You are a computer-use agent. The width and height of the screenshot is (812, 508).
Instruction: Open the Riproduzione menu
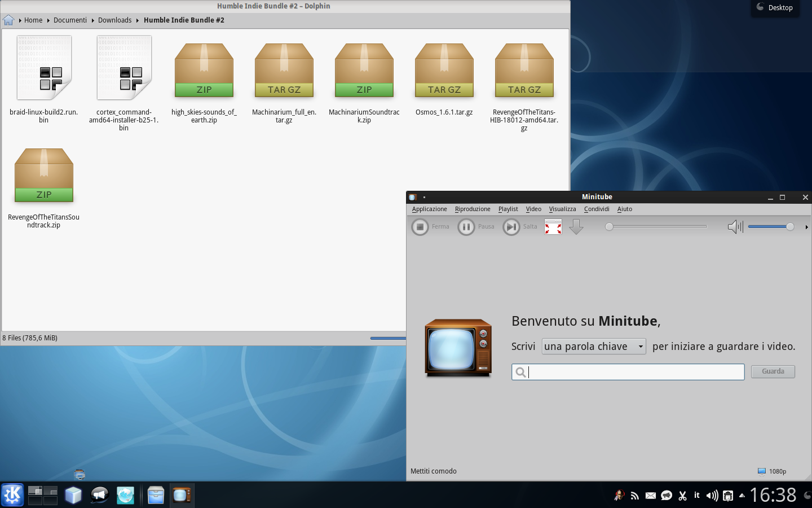473,209
